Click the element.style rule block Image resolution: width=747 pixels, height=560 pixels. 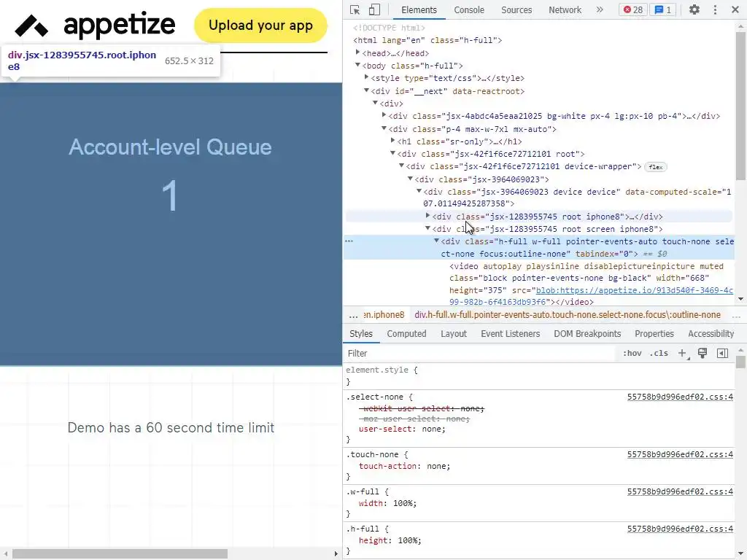[539, 376]
